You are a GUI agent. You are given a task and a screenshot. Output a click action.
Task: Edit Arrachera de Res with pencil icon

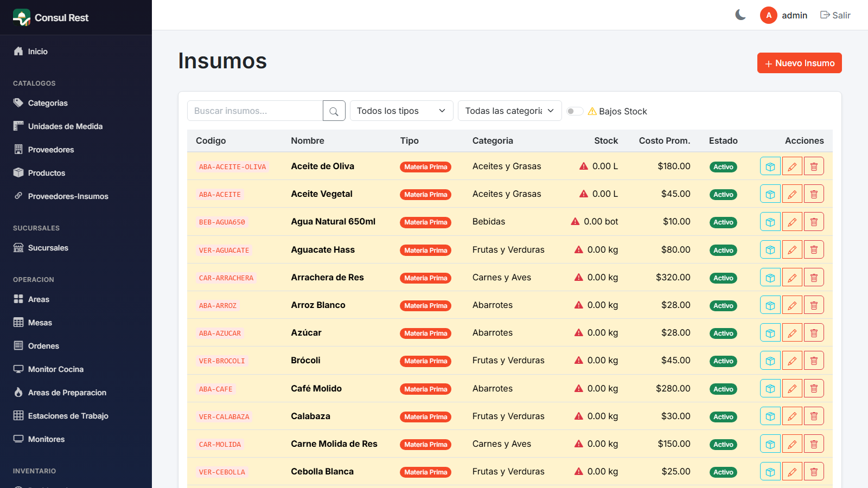click(792, 278)
